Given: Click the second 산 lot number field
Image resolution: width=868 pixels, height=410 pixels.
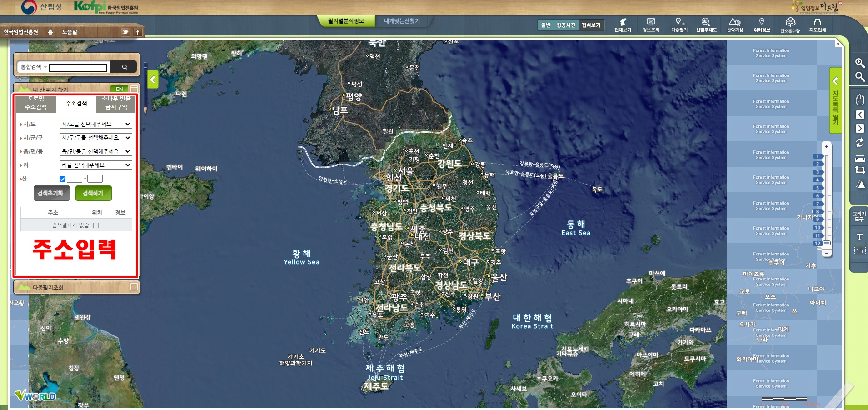Looking at the screenshot, I should [x=95, y=179].
